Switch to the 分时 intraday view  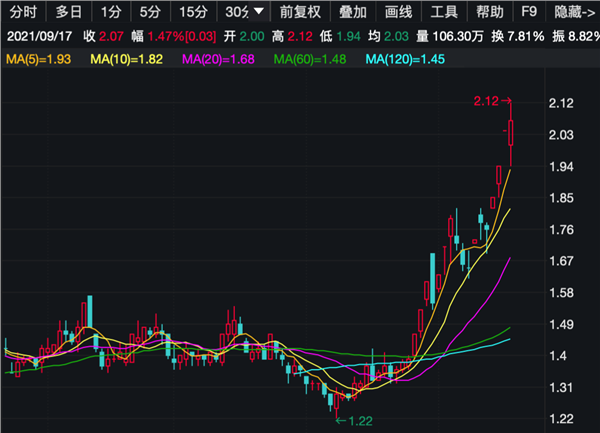23,12
